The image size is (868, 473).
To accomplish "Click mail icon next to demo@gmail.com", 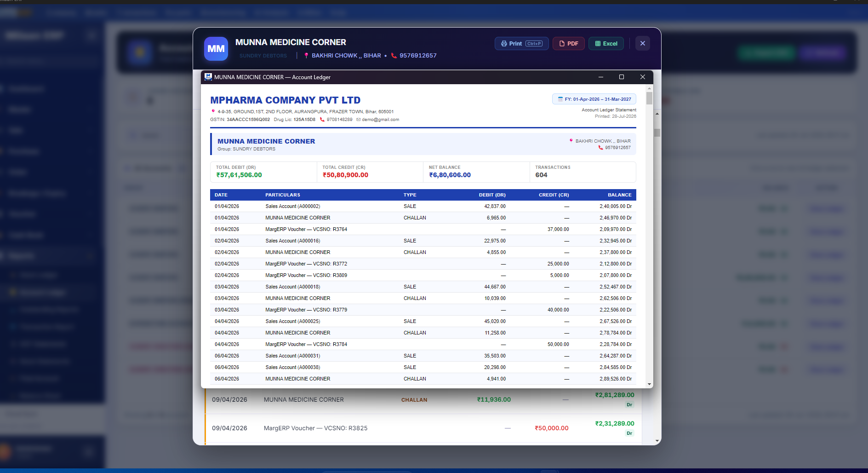I will 359,120.
